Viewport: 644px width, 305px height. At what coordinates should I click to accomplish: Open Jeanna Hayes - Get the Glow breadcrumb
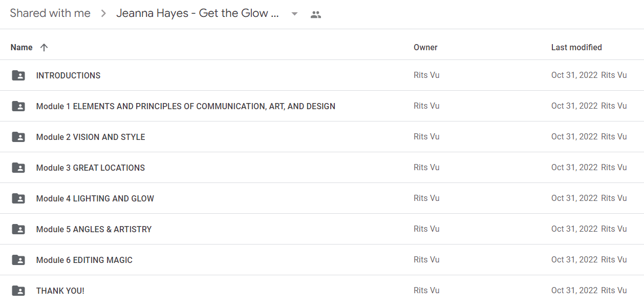point(198,13)
